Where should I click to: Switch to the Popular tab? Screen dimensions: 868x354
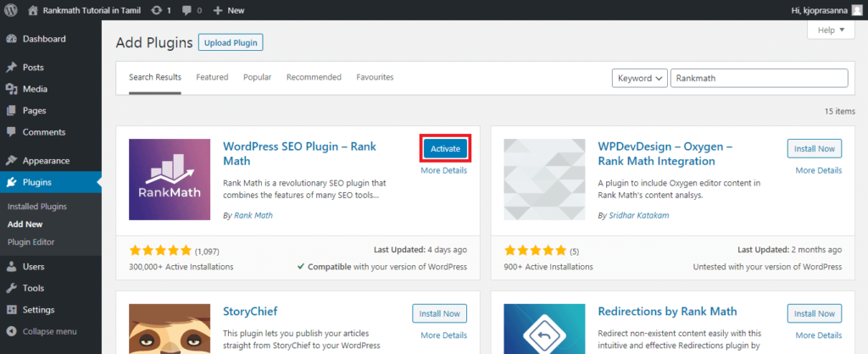[x=258, y=77]
